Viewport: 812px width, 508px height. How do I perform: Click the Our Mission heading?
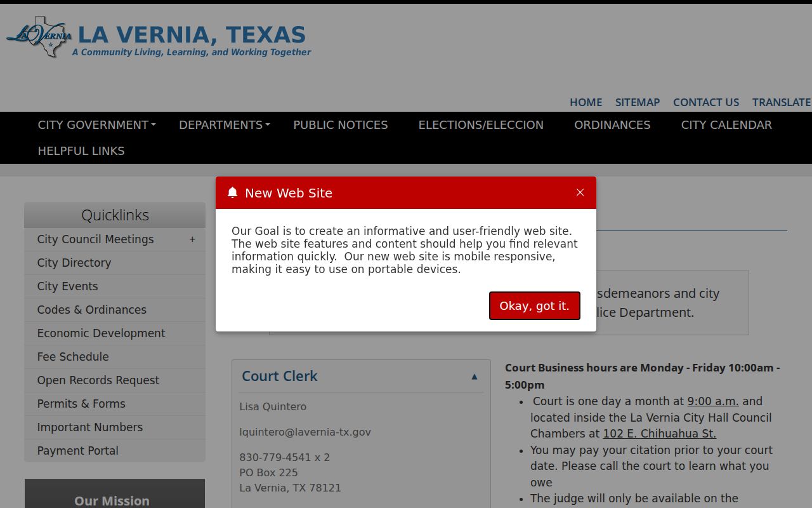click(x=112, y=501)
